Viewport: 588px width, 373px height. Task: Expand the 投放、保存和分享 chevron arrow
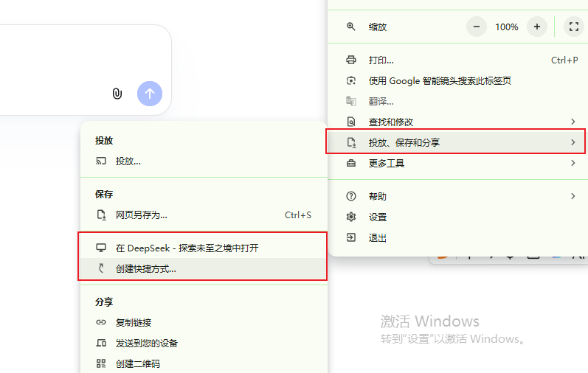click(x=573, y=142)
